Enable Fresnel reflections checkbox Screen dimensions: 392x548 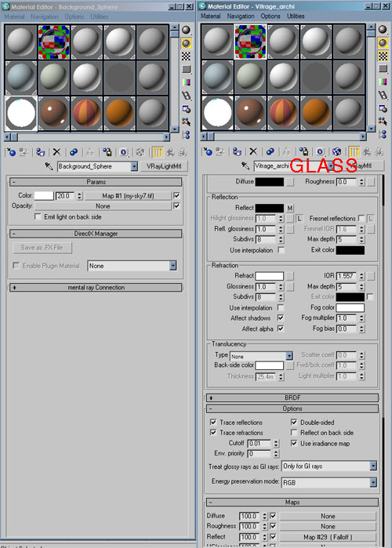click(361, 218)
